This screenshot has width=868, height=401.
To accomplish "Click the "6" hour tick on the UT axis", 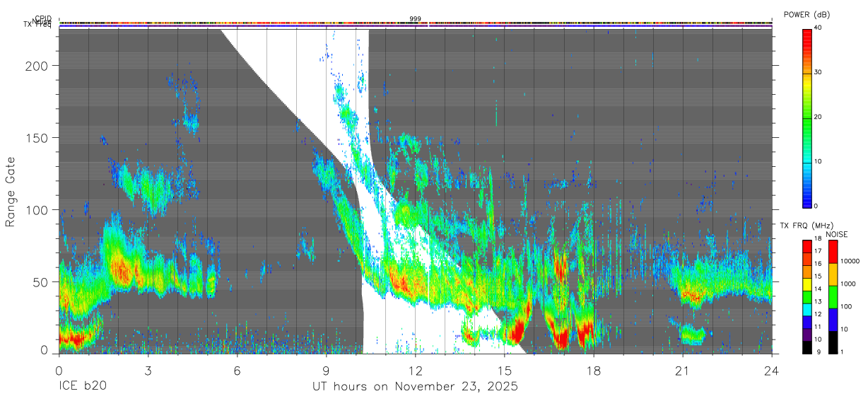I will 237,371.
